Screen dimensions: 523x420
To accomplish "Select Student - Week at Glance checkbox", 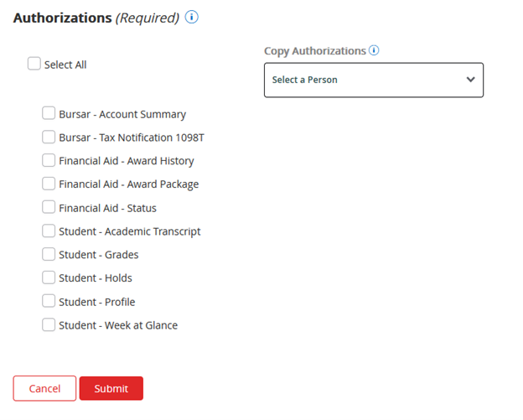I will [49, 324].
